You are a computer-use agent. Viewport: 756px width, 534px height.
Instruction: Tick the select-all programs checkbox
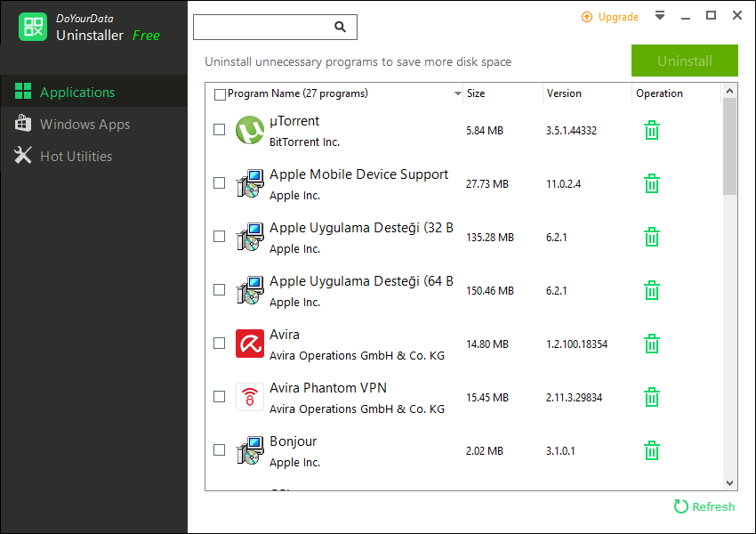pos(220,94)
